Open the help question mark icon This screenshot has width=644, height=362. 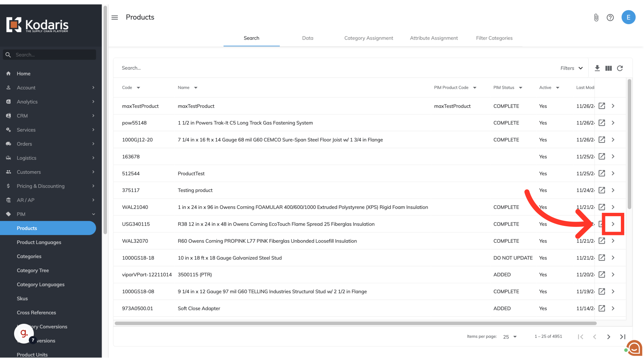pyautogui.click(x=610, y=17)
